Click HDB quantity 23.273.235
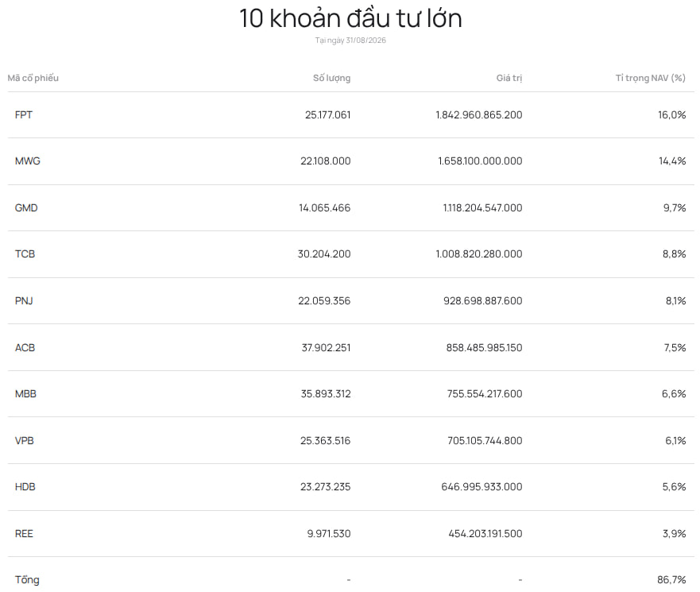 point(326,486)
